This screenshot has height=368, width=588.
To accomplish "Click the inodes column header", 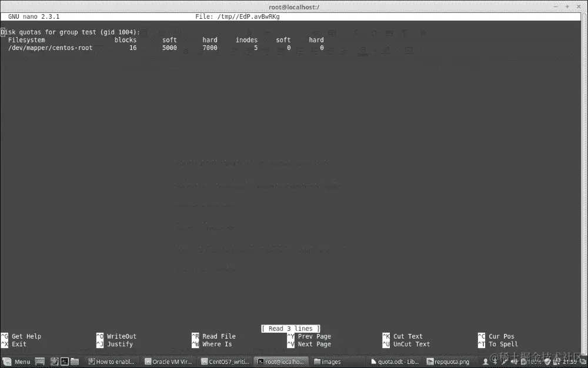I will [x=247, y=40].
